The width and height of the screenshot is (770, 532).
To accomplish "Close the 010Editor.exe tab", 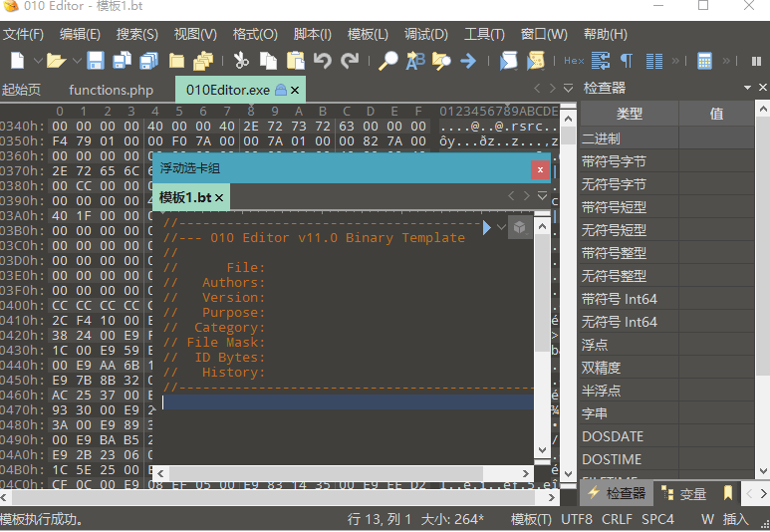I will point(295,90).
